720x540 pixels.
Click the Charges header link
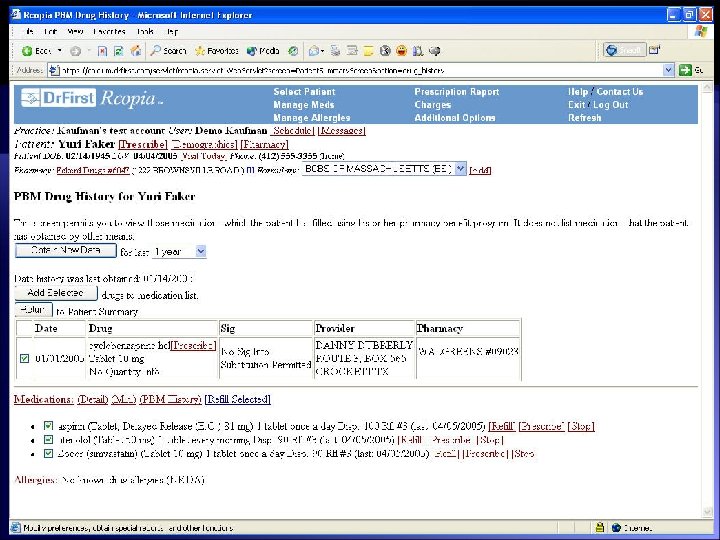coord(433,105)
